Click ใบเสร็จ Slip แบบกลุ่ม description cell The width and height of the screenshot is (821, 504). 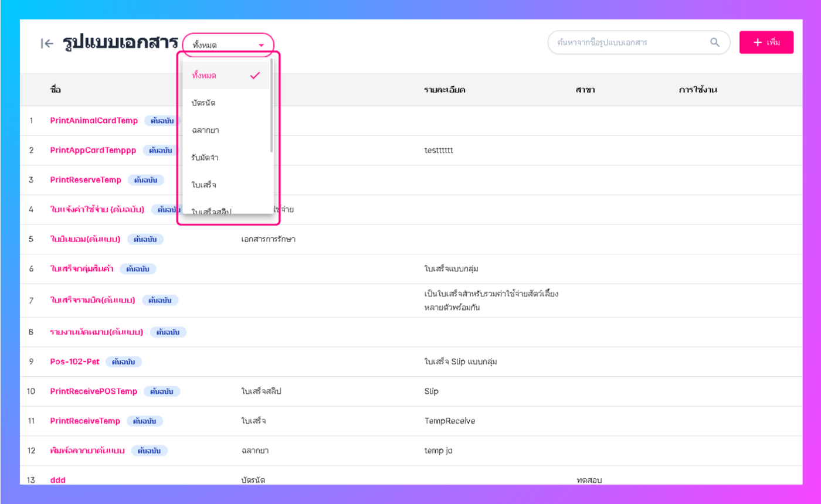pyautogui.click(x=460, y=362)
